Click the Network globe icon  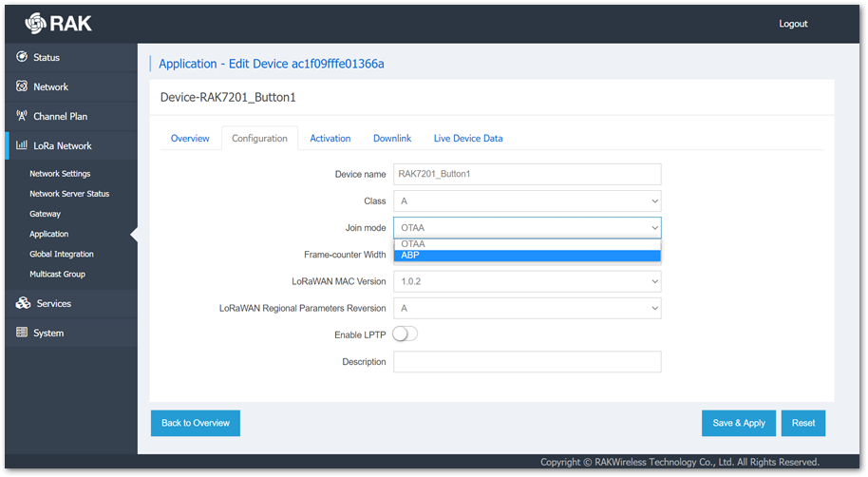pyautogui.click(x=22, y=86)
